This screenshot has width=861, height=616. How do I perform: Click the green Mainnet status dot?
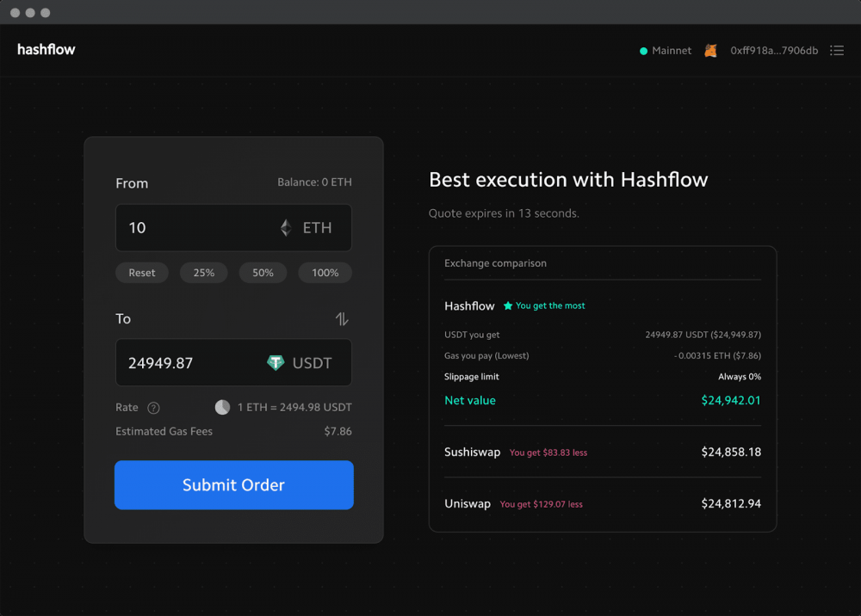tap(642, 50)
